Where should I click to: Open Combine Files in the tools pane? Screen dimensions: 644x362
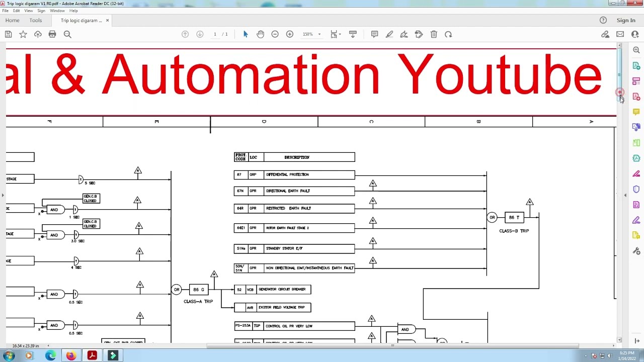pyautogui.click(x=636, y=127)
